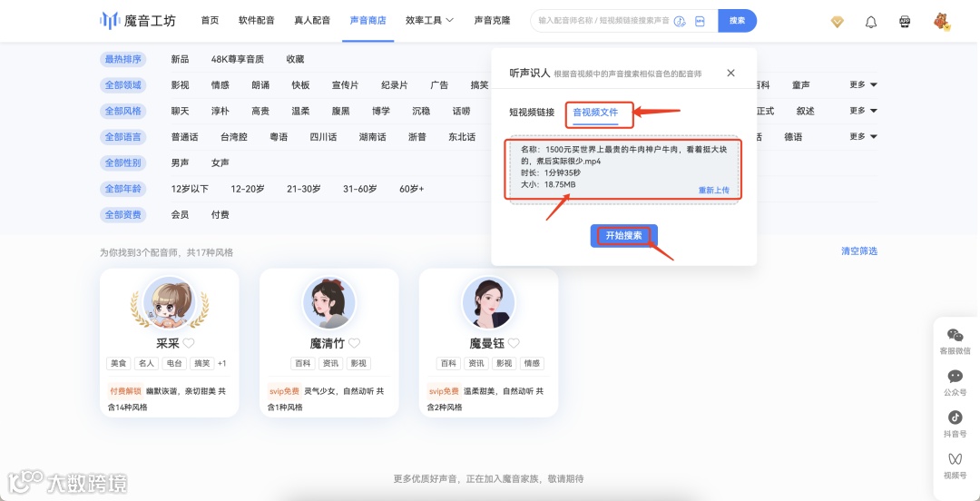Filter domain by 童声
Image resolution: width=980 pixels, height=501 pixels.
pos(801,85)
